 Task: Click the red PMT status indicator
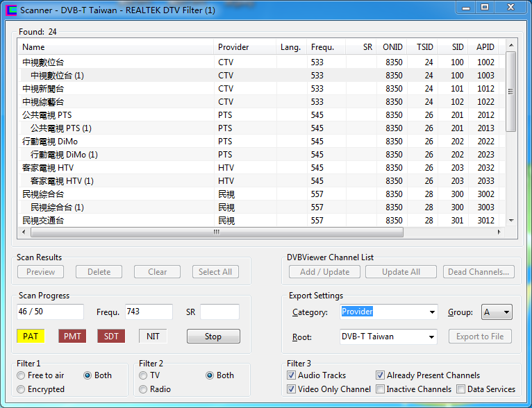point(72,337)
